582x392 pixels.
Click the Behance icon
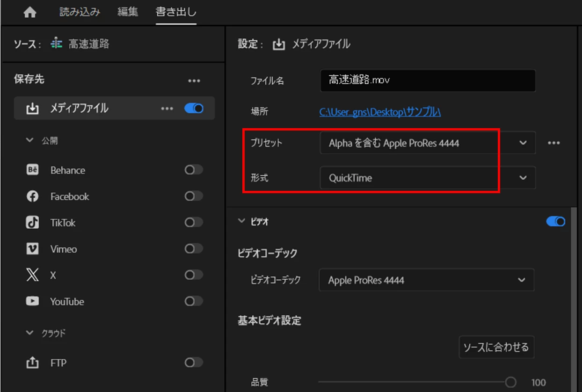(x=32, y=170)
